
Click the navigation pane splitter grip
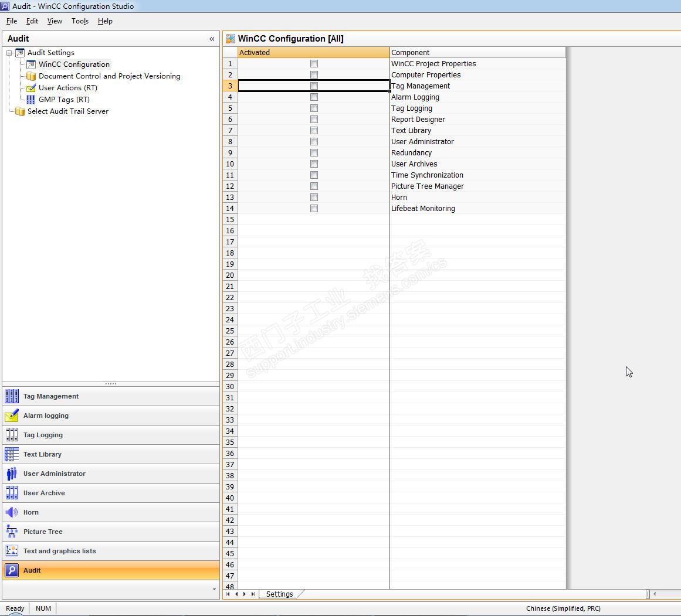pos(111,384)
